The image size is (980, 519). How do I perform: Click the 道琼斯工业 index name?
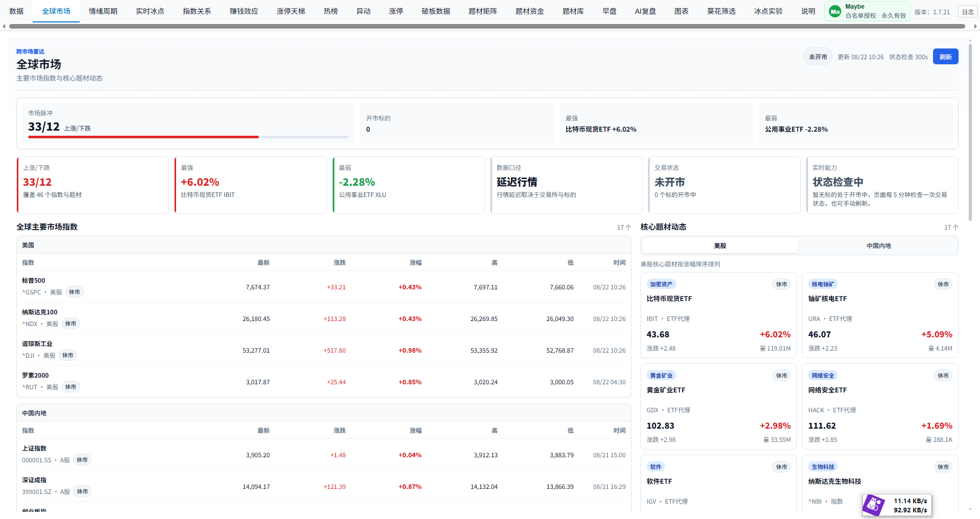pyautogui.click(x=37, y=343)
